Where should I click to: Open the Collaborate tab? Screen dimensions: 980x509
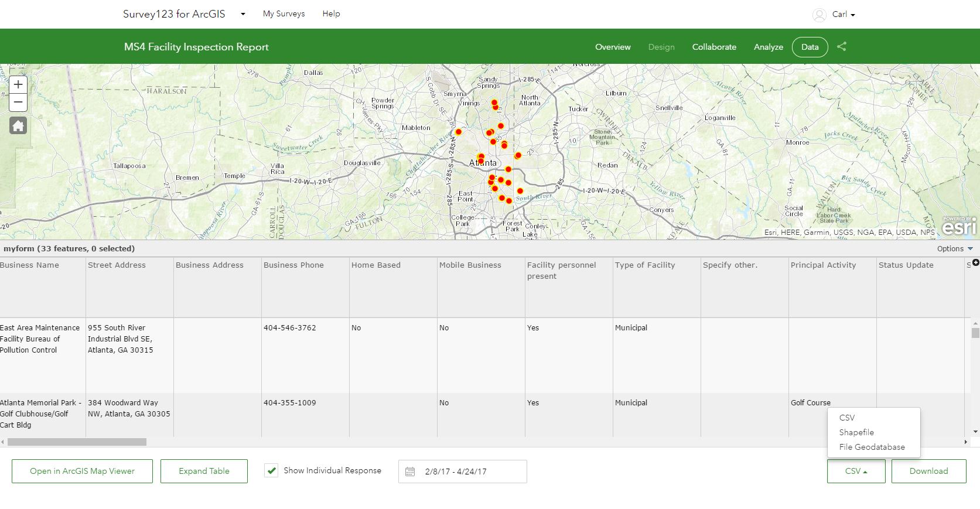(713, 47)
